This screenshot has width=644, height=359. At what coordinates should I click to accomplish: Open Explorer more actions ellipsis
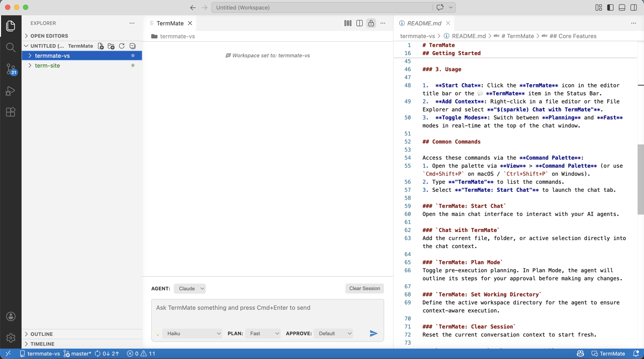click(x=132, y=23)
